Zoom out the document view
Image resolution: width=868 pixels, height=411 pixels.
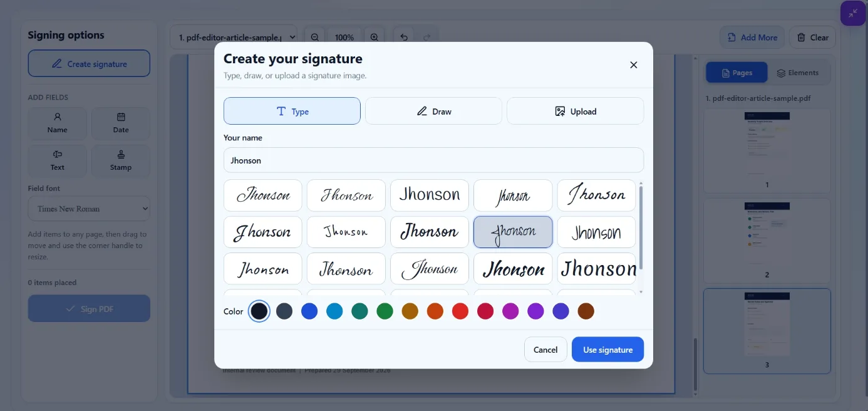click(x=315, y=37)
